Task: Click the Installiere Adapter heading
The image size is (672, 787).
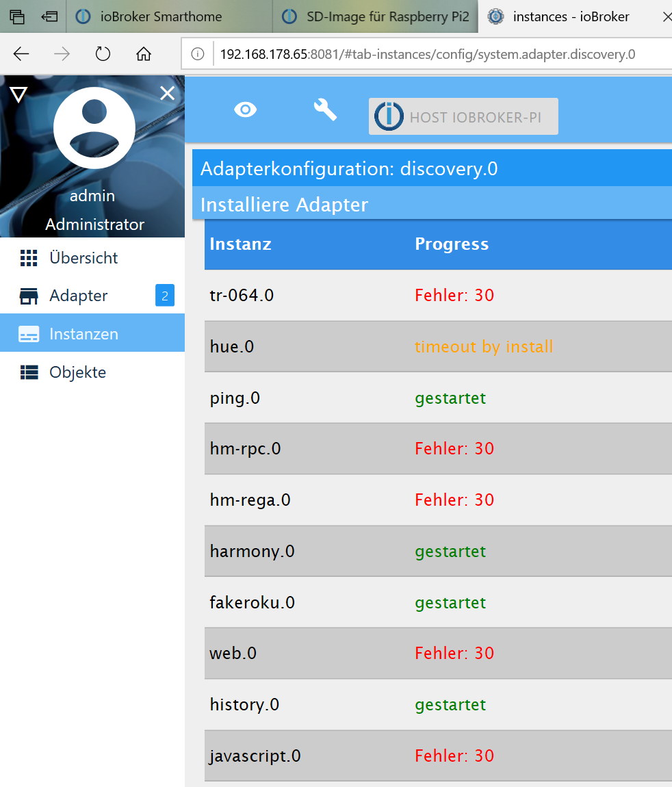Action: point(284,205)
